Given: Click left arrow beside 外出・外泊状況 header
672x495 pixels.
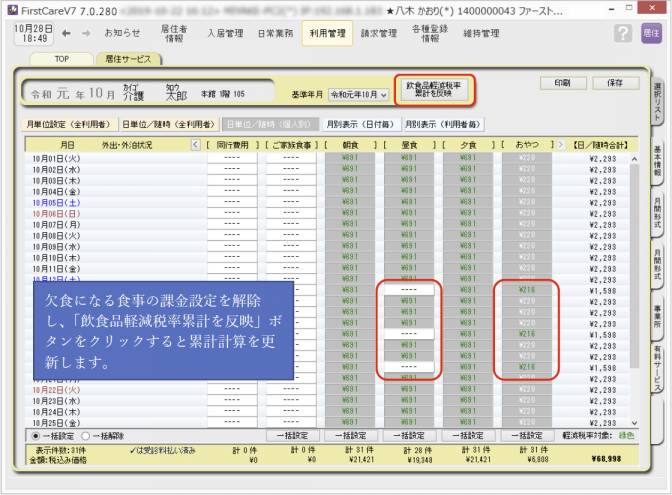Looking at the screenshot, I should (x=195, y=145).
